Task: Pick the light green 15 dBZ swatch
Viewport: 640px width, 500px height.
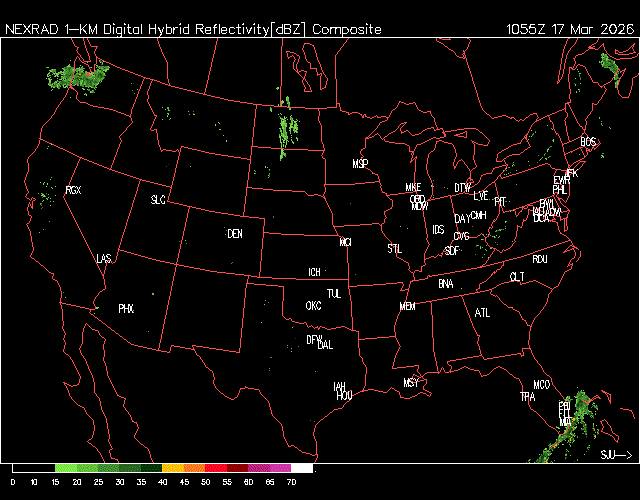Action: pyautogui.click(x=66, y=468)
